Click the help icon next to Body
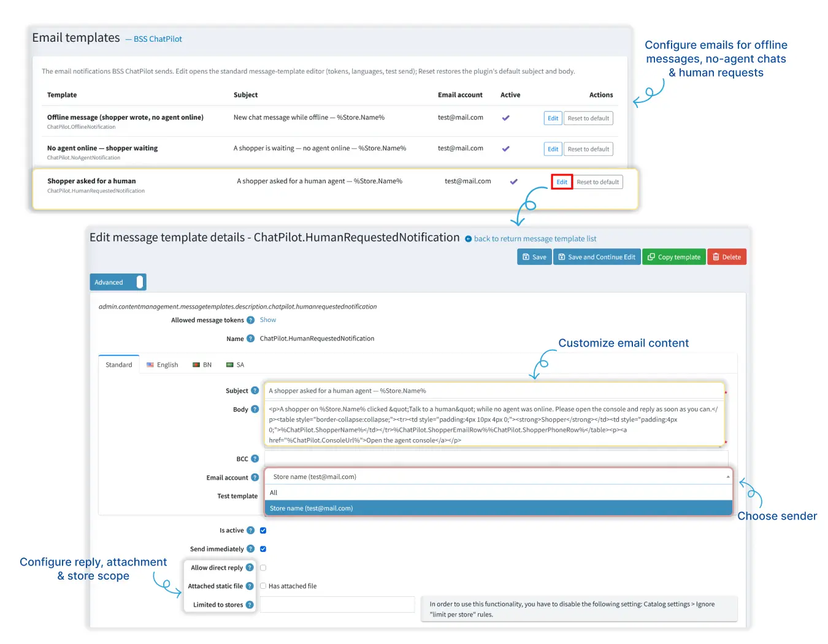The height and width of the screenshot is (644, 828). [255, 409]
